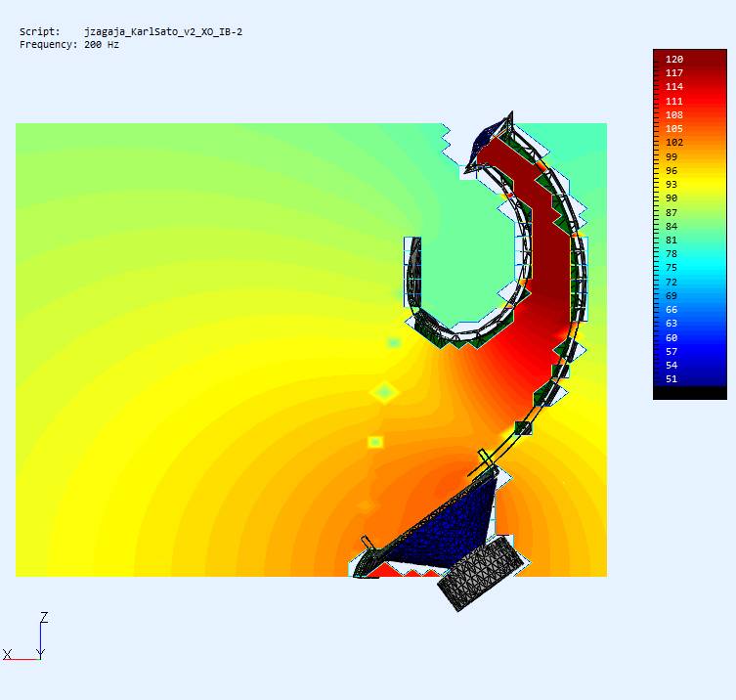Click the 81 legend value
The width and height of the screenshot is (736, 700).
click(x=671, y=240)
